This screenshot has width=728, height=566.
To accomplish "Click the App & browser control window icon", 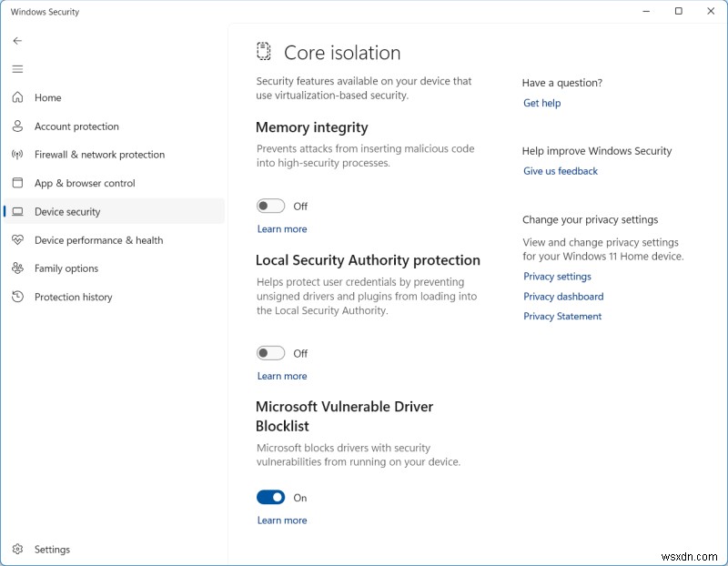I will 17,183.
